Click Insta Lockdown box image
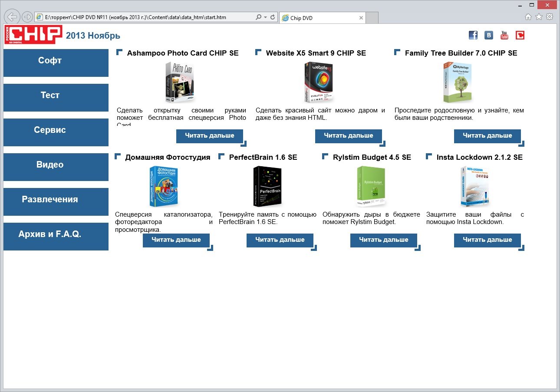Image resolution: width=560 pixels, height=392 pixels. coord(475,186)
